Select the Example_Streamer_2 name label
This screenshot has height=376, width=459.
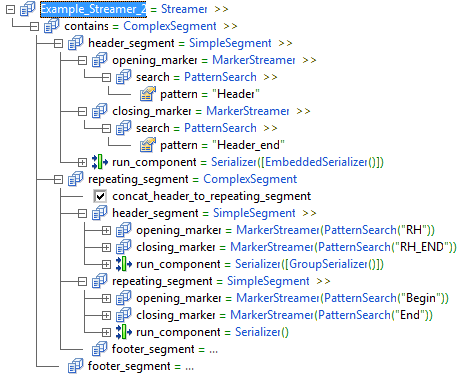coord(93,9)
